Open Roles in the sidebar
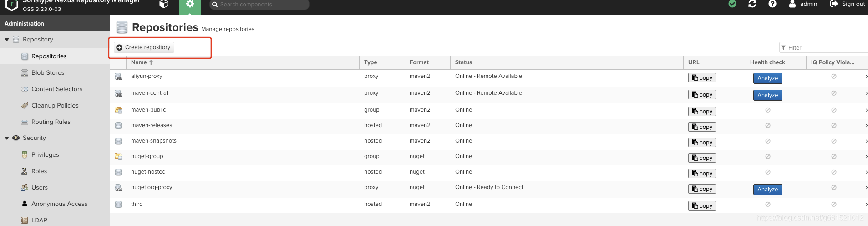The width and height of the screenshot is (868, 226). pyautogui.click(x=39, y=171)
